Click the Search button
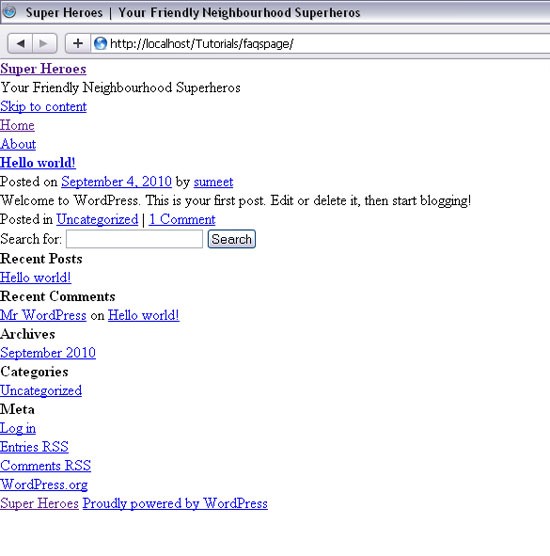 tap(232, 239)
